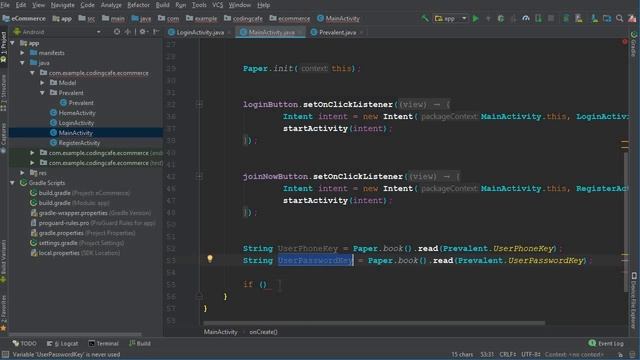Open the TODO tool window
This screenshot has width=640, height=360.
(25, 343)
